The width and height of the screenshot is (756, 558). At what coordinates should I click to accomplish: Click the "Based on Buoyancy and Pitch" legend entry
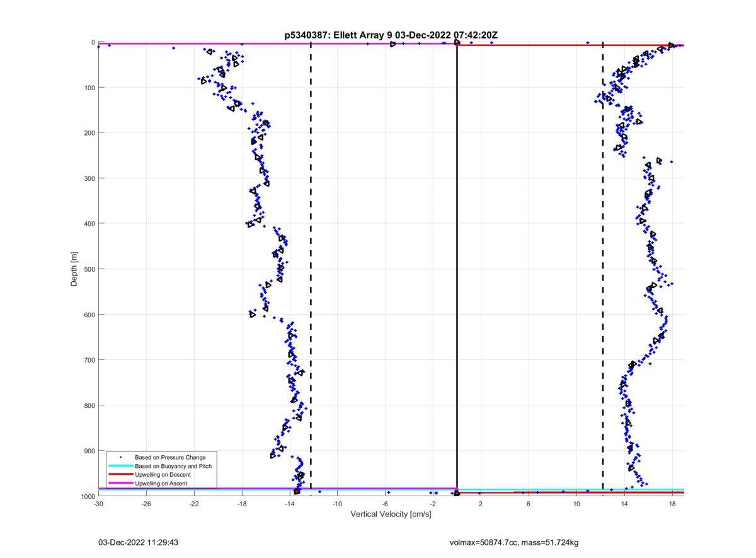pos(173,466)
